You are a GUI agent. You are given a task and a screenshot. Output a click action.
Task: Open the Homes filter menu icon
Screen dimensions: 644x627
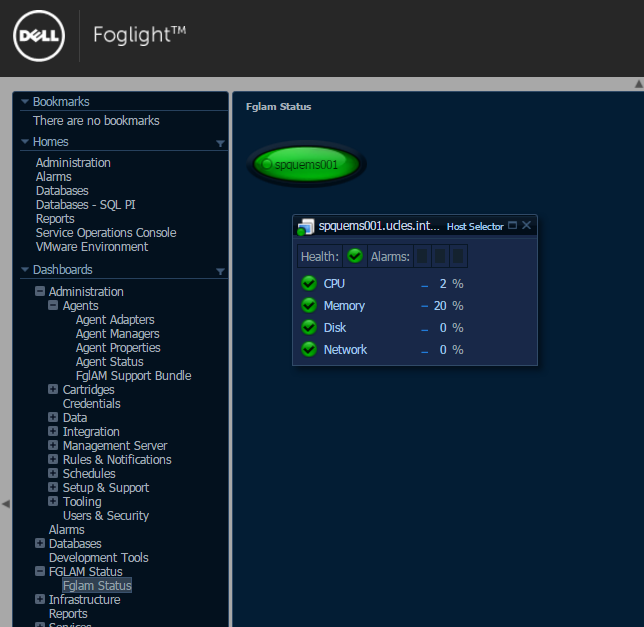(x=220, y=143)
